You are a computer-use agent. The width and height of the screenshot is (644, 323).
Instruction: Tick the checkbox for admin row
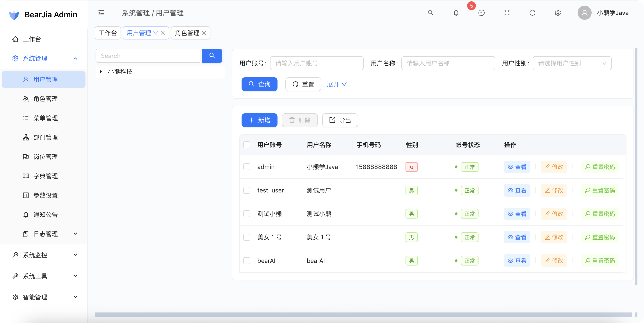point(247,167)
